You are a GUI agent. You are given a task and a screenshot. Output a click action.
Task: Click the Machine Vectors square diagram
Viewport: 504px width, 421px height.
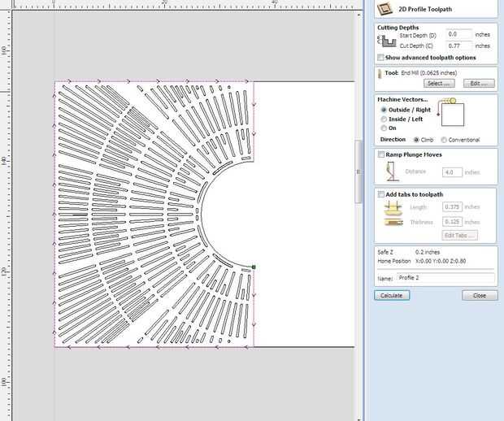453,115
